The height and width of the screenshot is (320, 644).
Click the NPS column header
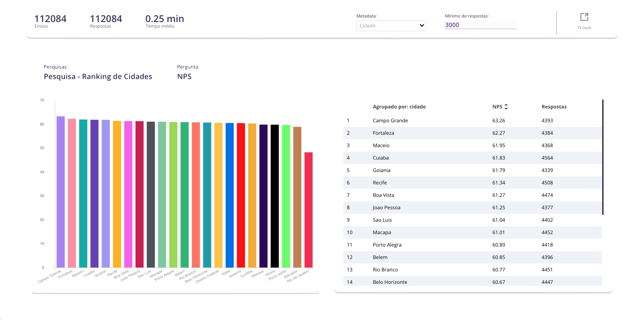(497, 107)
